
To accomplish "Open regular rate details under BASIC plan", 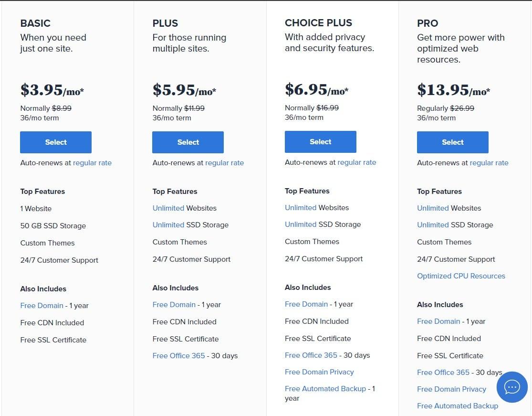I will (92, 162).
